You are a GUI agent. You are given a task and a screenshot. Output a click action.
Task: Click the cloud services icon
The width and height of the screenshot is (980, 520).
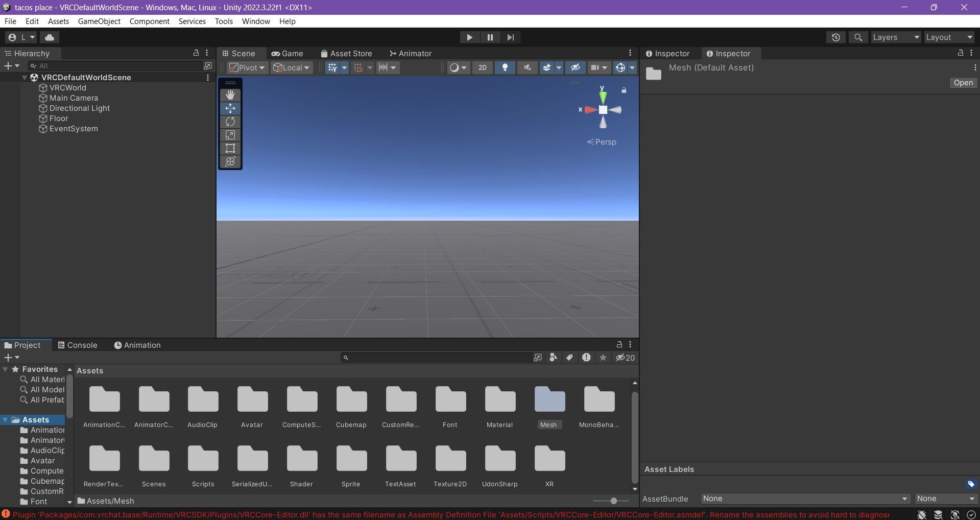point(50,37)
